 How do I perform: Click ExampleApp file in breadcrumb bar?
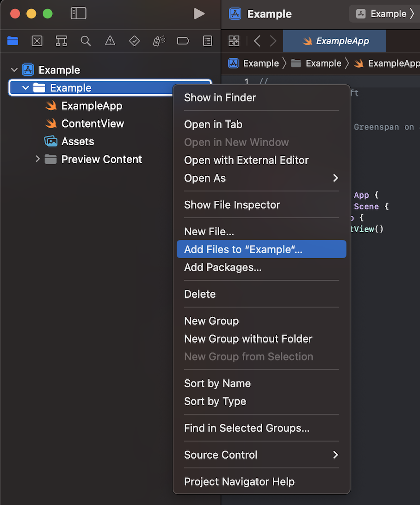(x=387, y=63)
